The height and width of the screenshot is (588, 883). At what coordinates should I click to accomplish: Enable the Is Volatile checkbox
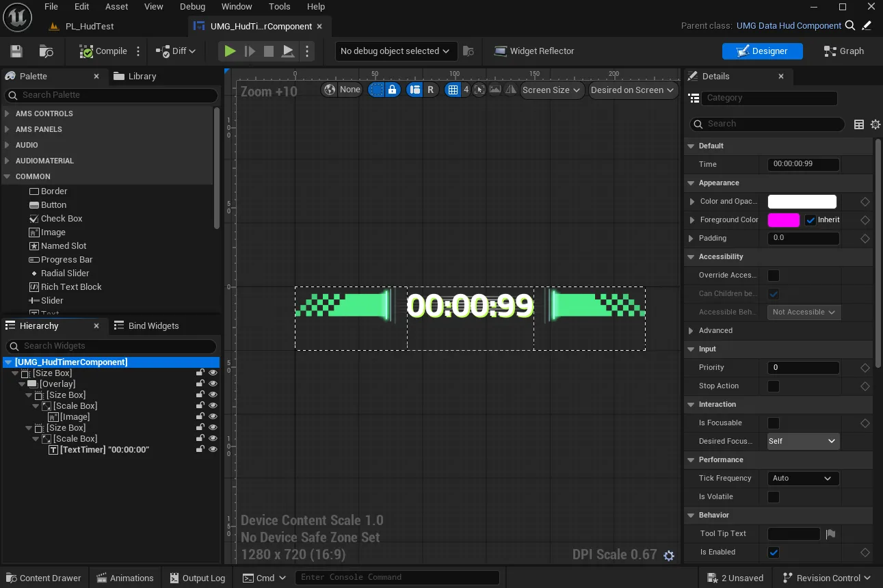coord(774,496)
